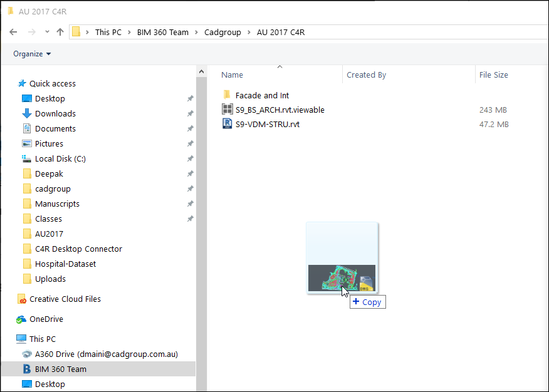Select the Facade and Int folder
The image size is (549, 392).
[262, 95]
